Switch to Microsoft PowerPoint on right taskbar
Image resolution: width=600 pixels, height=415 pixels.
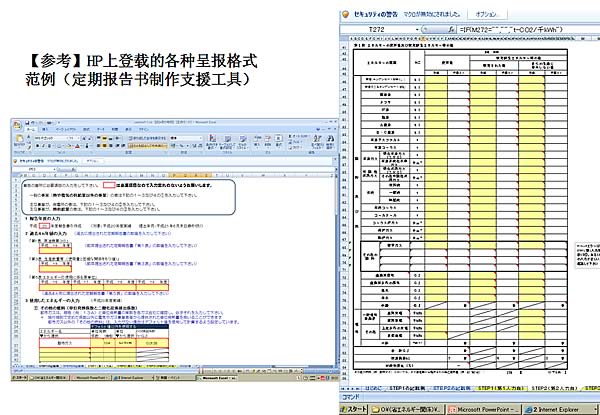[484, 409]
